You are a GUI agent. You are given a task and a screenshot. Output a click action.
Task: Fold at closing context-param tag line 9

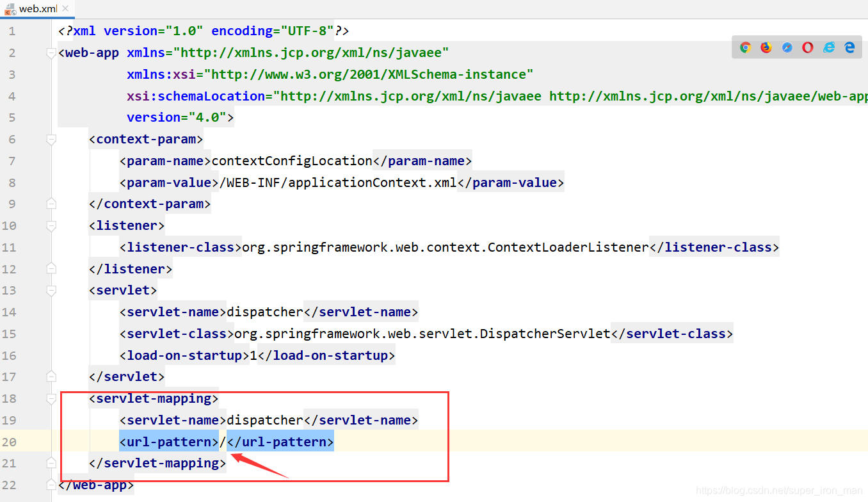51,204
